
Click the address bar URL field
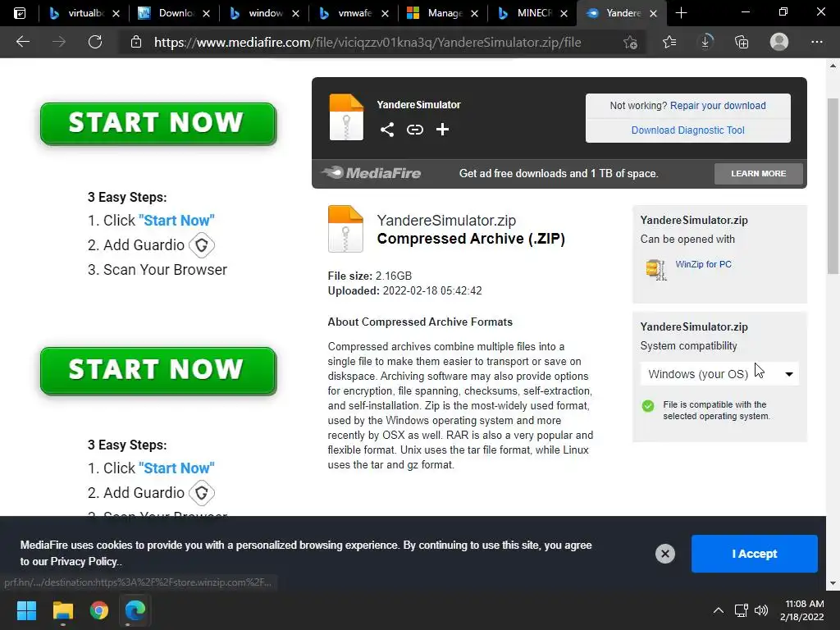[367, 43]
